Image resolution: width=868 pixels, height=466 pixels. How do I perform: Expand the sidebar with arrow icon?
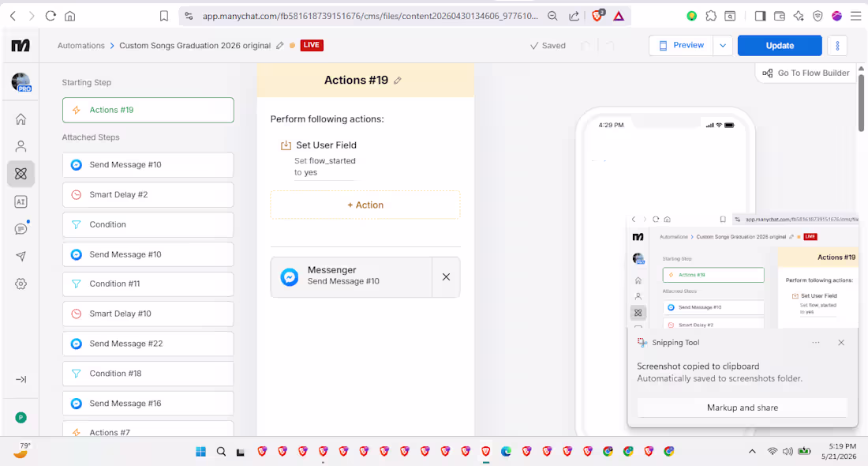point(21,380)
